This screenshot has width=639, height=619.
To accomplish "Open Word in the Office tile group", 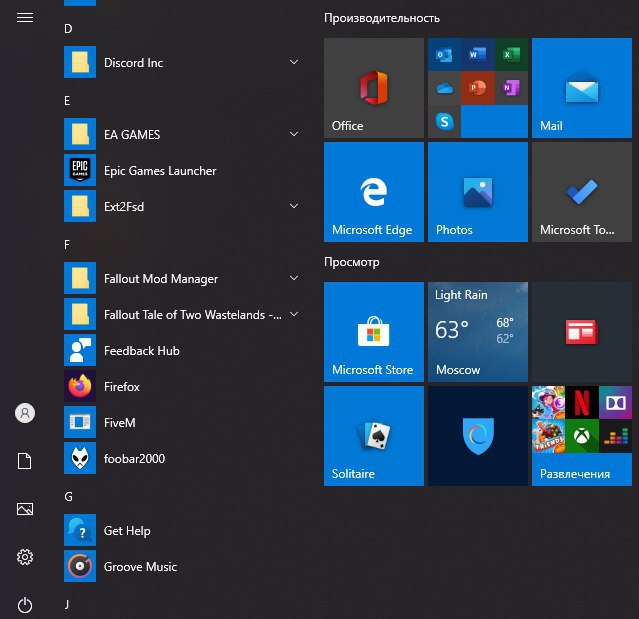I will [478, 55].
